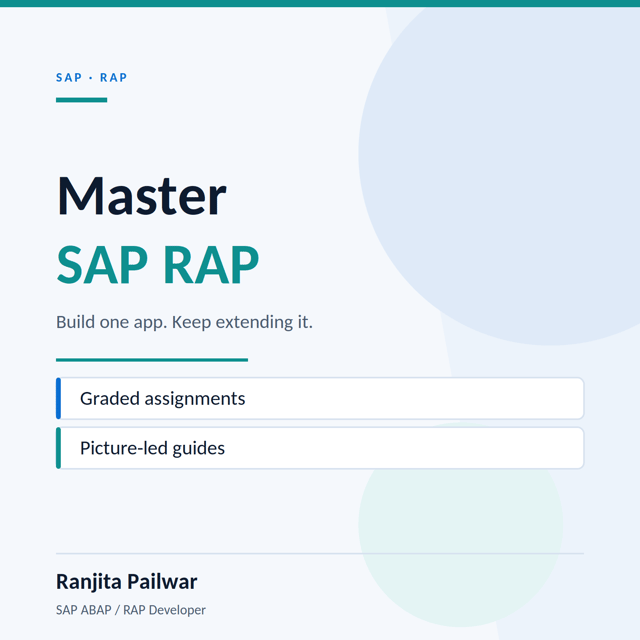This screenshot has height=640, width=640.
Task: Click the 'SAP ABAP / RAP Developer' subtitle
Action: pyautogui.click(x=131, y=610)
